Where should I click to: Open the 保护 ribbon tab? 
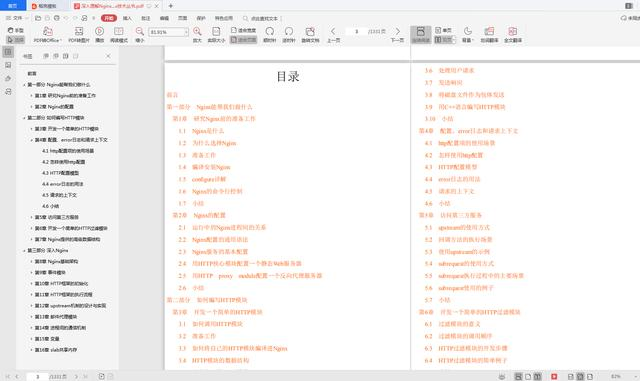tap(201, 18)
